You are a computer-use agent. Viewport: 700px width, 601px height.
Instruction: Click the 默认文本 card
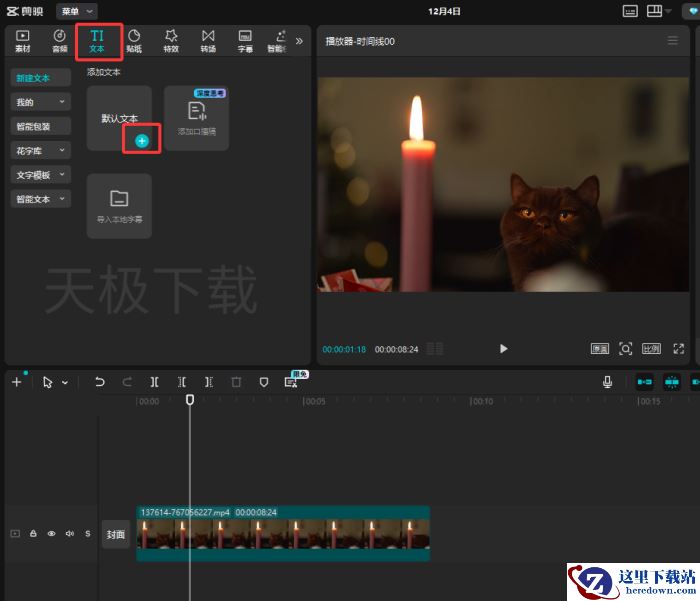coord(119,118)
